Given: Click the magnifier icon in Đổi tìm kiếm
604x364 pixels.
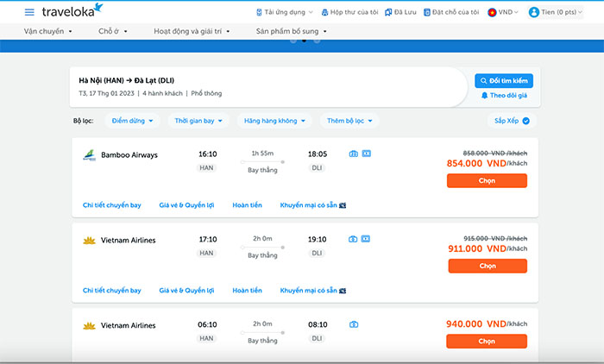Looking at the screenshot, I should coord(483,81).
